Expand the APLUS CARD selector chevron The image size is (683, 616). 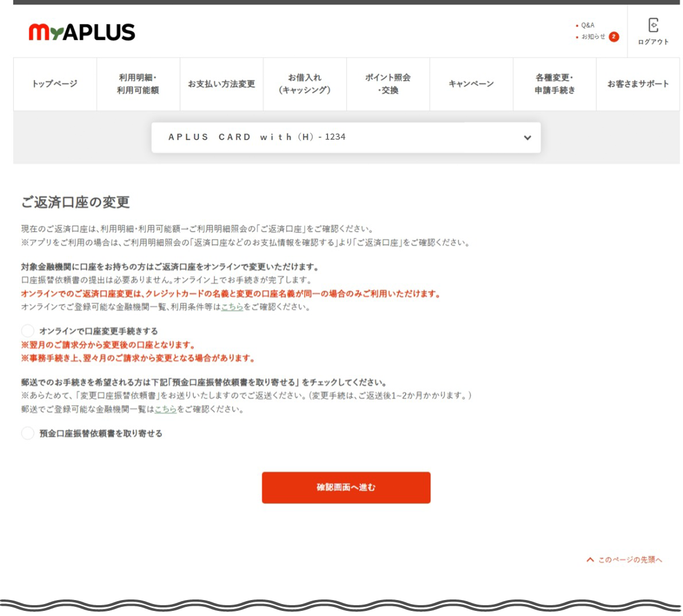(527, 137)
